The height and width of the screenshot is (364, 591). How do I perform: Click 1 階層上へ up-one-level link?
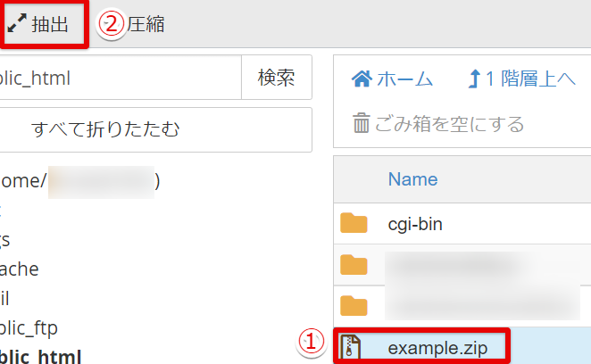(521, 79)
